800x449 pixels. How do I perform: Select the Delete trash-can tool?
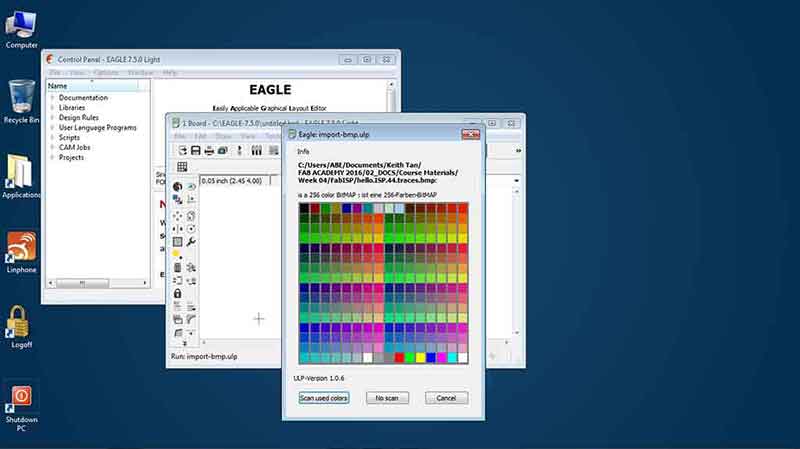(178, 267)
